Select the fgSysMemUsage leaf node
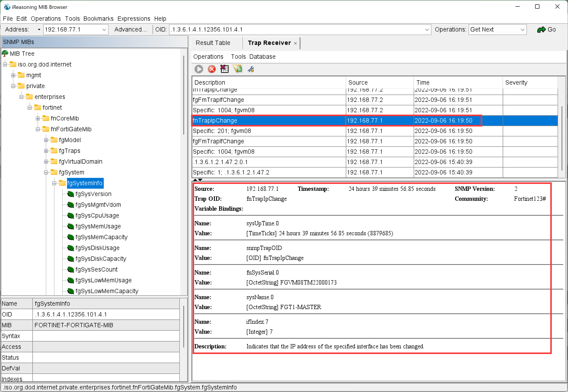The width and height of the screenshot is (568, 392). click(98, 226)
